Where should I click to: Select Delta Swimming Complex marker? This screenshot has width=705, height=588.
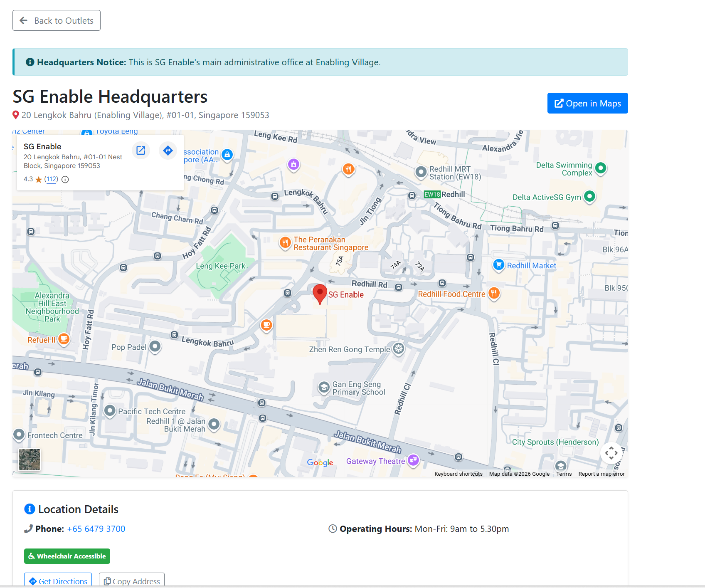click(x=601, y=168)
